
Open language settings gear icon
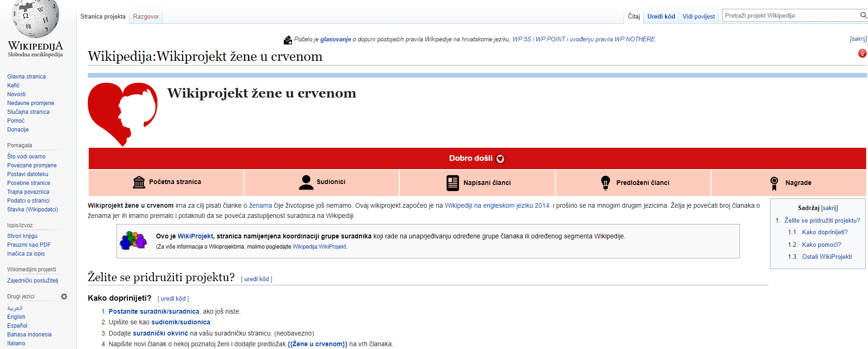click(64, 296)
